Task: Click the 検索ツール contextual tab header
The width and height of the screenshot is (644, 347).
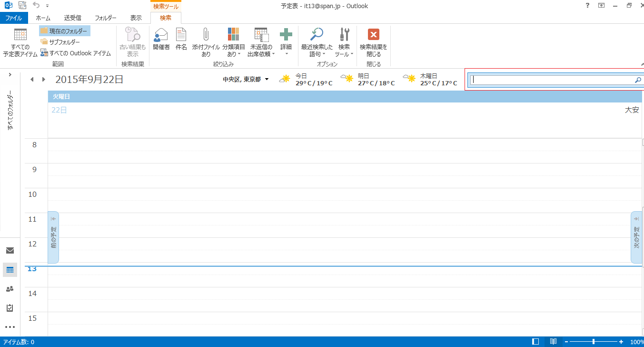Action: pyautogui.click(x=166, y=6)
